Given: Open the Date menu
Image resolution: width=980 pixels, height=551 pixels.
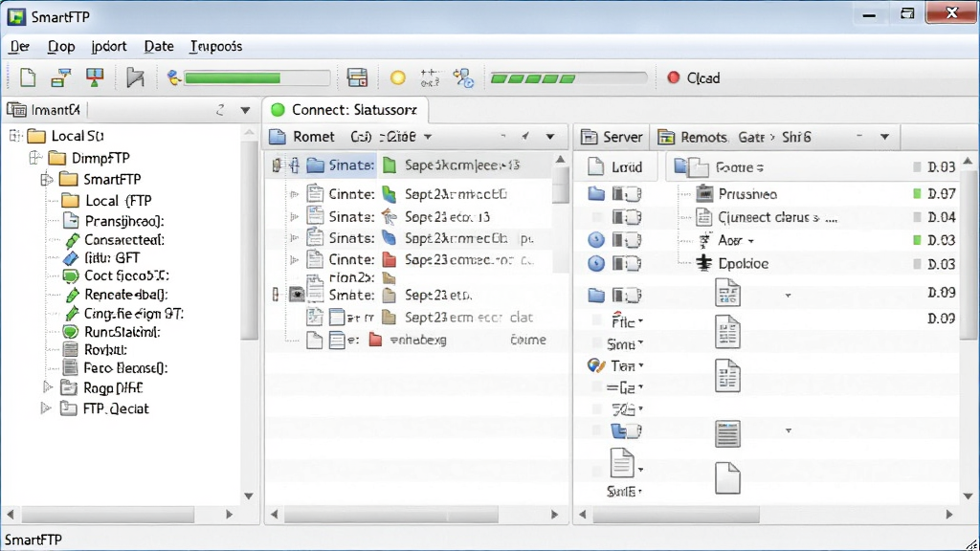Looking at the screenshot, I should [159, 46].
